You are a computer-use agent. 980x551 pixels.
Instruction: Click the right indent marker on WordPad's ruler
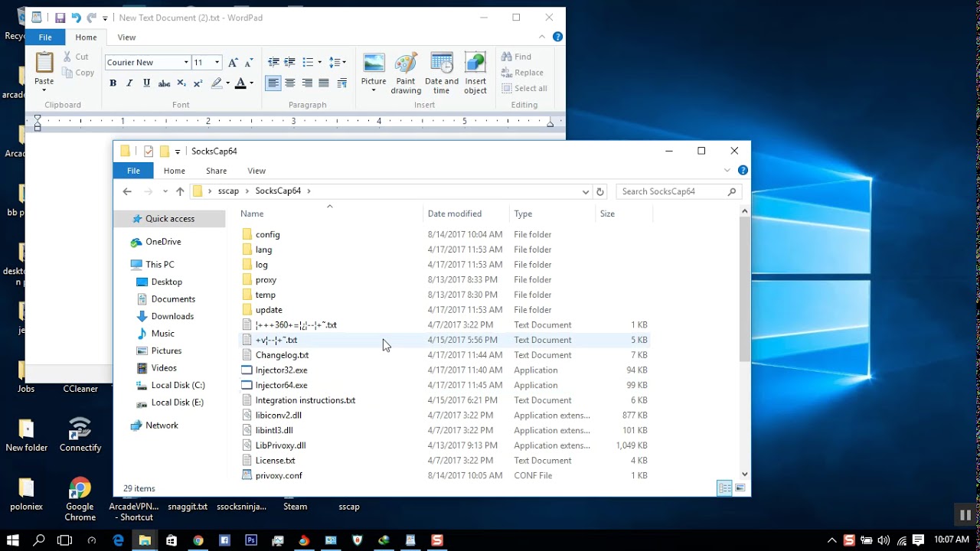pos(550,123)
